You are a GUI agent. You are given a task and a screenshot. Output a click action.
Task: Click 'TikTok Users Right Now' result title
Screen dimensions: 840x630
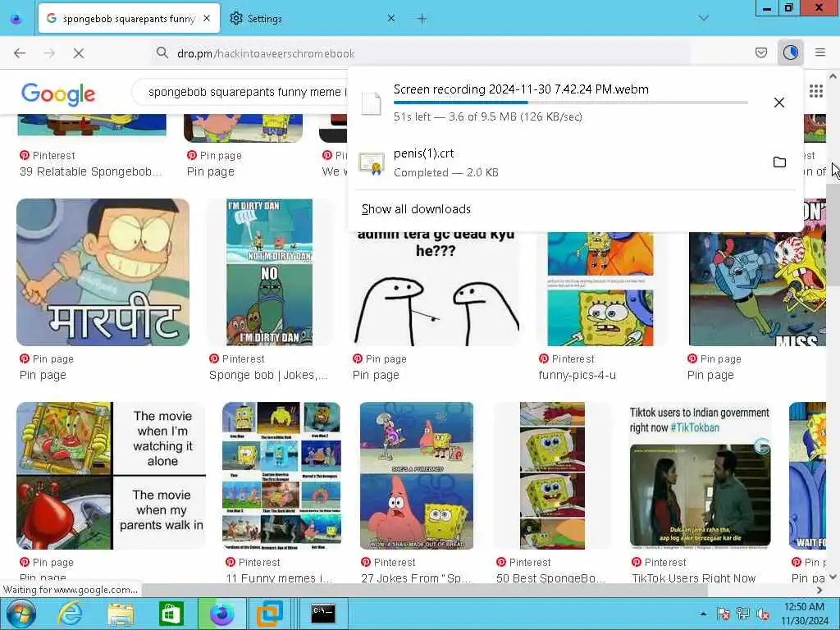click(693, 577)
